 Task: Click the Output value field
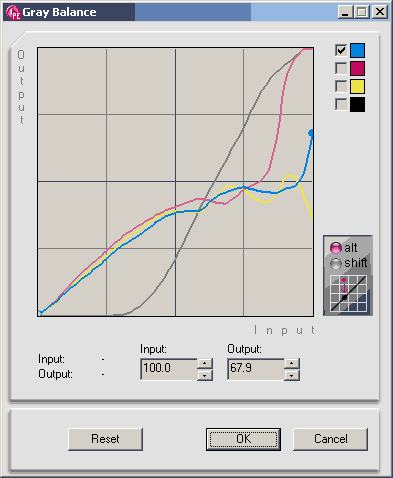coord(256,369)
